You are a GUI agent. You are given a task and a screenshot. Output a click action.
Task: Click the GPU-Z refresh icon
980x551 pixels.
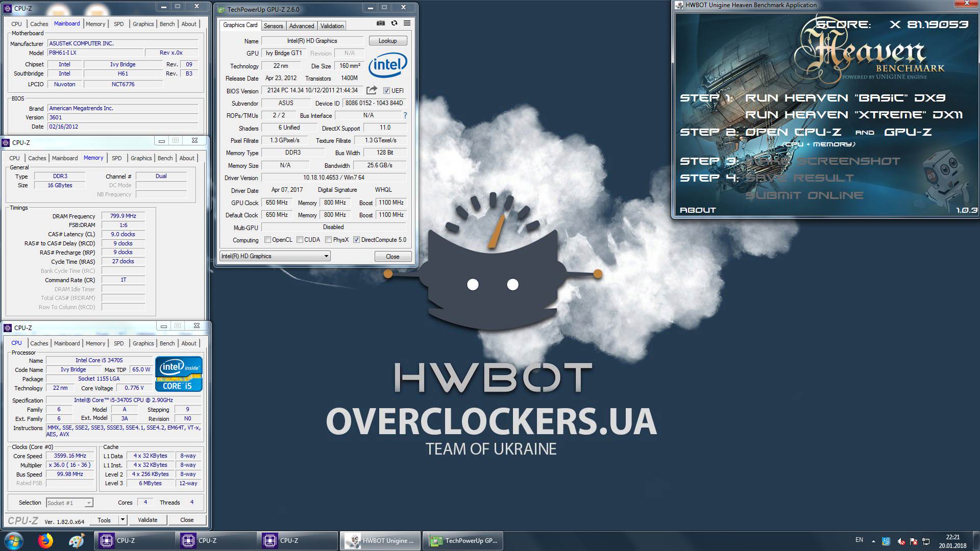[394, 23]
